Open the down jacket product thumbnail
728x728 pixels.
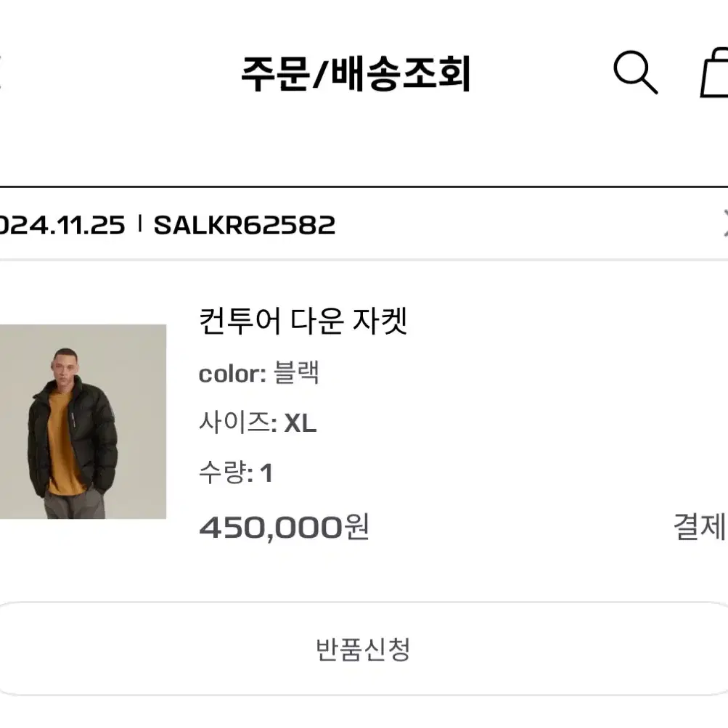[x=83, y=422]
